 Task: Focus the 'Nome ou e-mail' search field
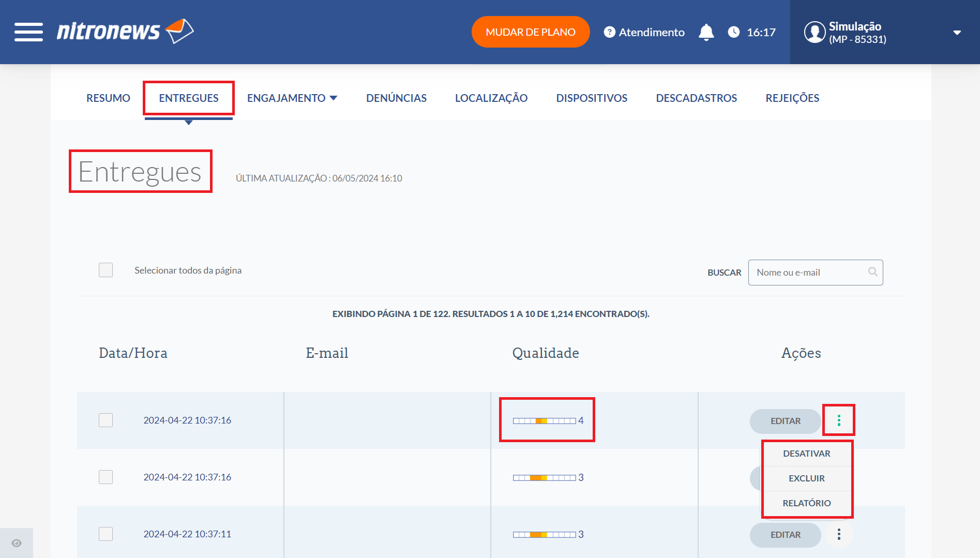[815, 273]
